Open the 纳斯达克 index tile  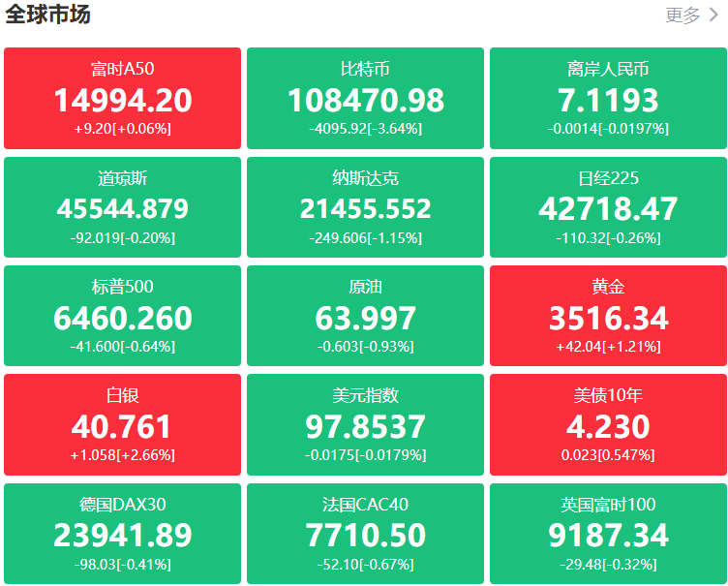[x=365, y=207]
